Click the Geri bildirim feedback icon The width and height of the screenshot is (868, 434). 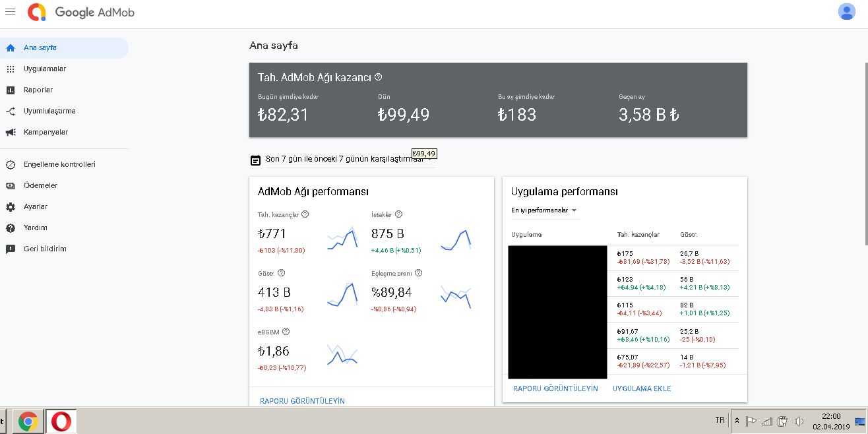(10, 249)
